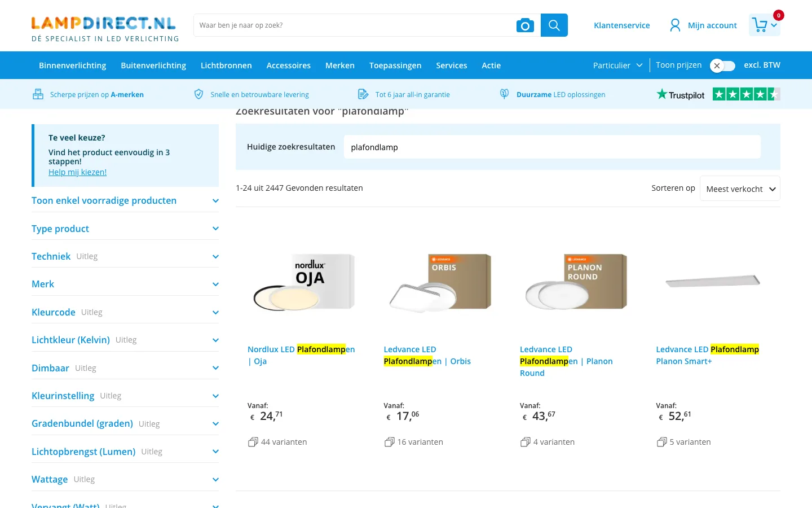Click variants icon beside 5 varianten
Image resolution: width=812 pixels, height=508 pixels.
(x=661, y=442)
